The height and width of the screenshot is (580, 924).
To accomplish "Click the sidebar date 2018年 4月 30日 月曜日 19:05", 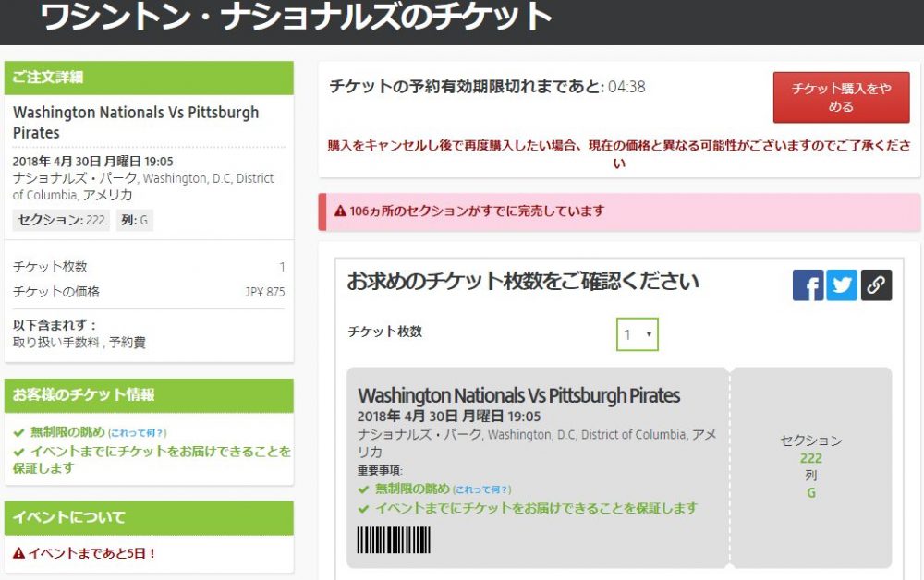I will pyautogui.click(x=93, y=162).
